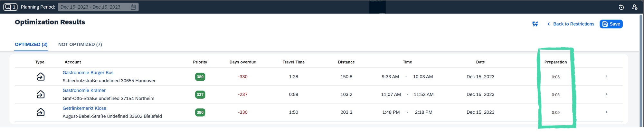Open the Gastronomie Burger Bus account link
644x132 pixels.
[x=88, y=73]
